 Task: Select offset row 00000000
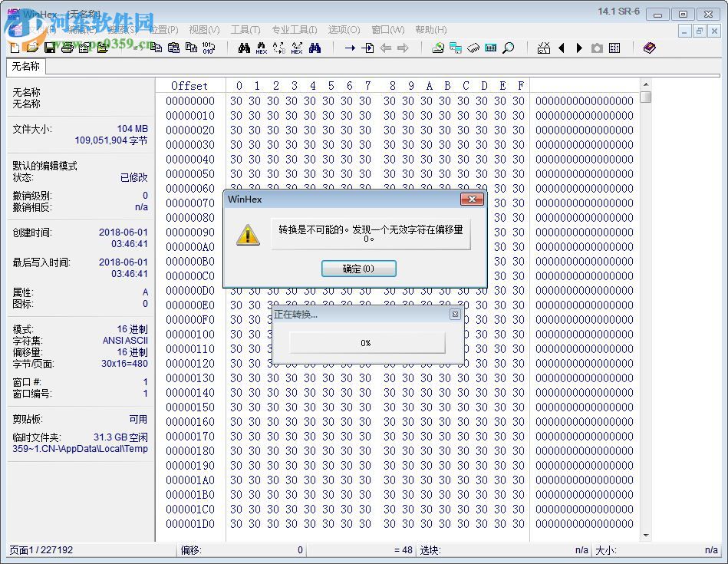coord(190,101)
